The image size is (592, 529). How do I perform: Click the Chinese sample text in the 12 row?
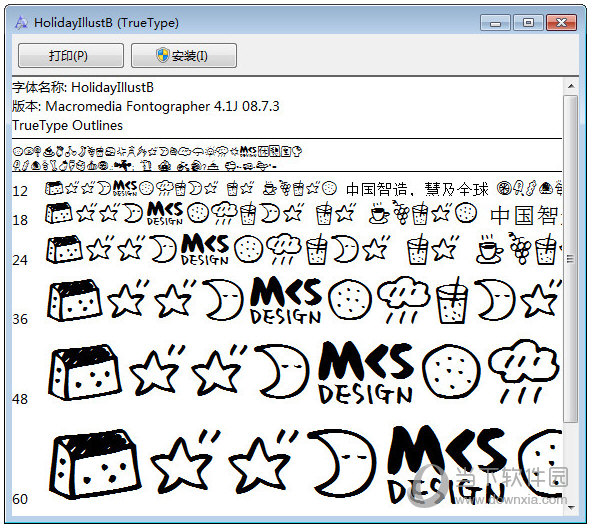coord(417,189)
